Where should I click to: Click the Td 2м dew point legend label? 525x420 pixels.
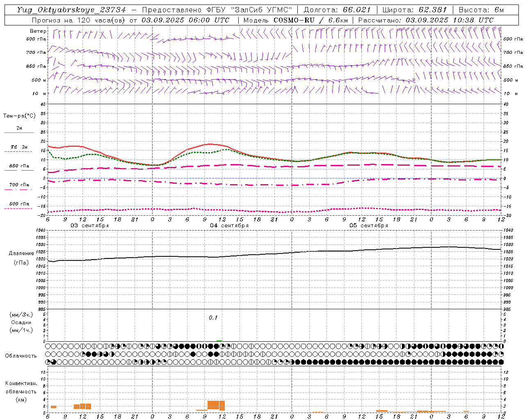tap(19, 147)
